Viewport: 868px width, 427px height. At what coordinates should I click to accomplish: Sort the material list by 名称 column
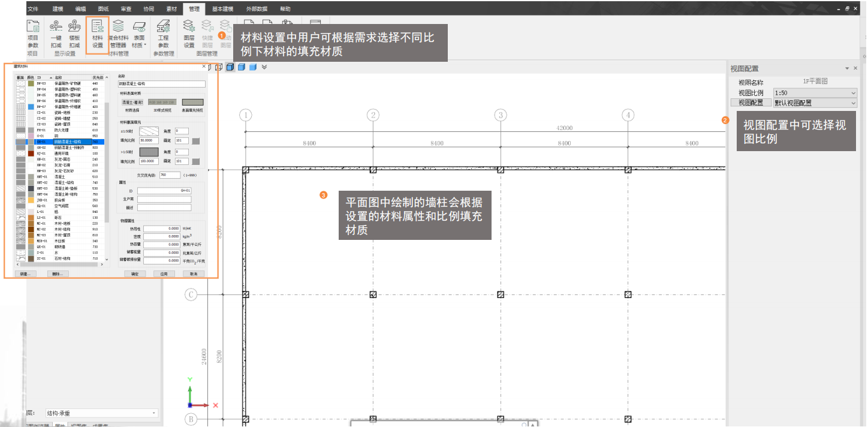(72, 77)
